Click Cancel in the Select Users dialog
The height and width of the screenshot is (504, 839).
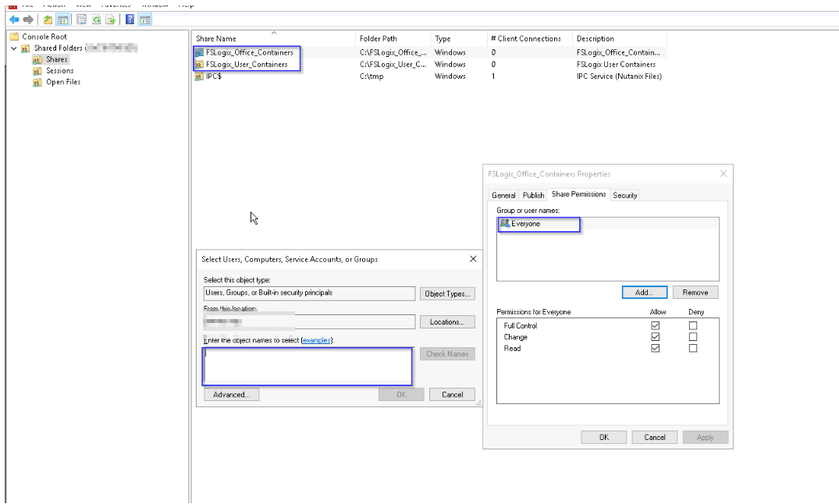[x=452, y=394]
